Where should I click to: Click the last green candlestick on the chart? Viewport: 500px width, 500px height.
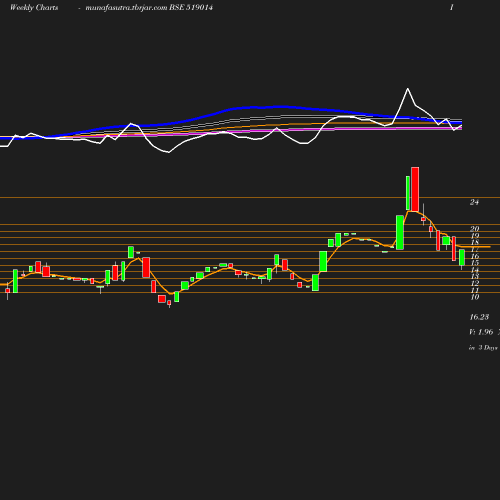pos(462,258)
